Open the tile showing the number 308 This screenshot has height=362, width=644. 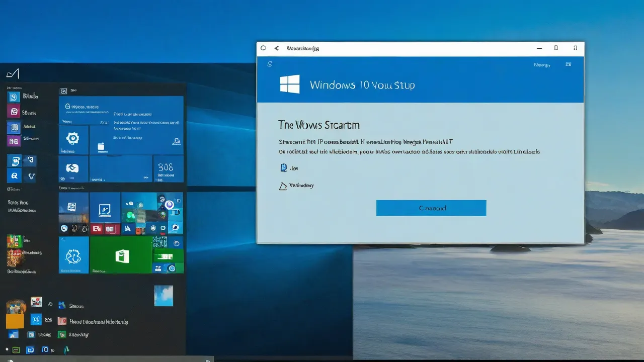click(168, 169)
